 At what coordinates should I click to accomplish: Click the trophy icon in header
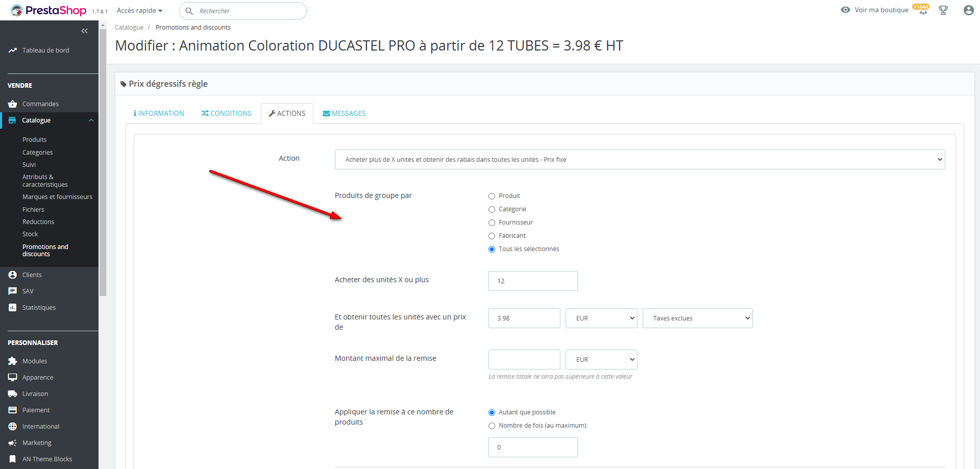[943, 10]
